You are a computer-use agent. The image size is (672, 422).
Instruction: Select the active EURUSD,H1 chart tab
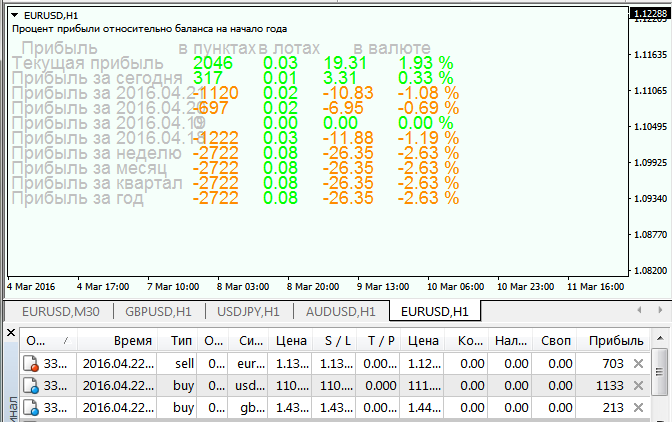(x=435, y=311)
